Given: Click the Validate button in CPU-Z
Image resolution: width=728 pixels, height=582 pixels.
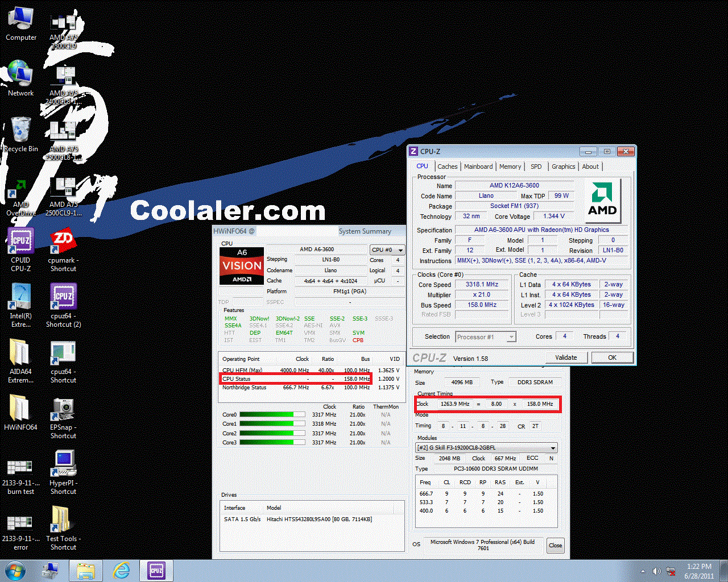Looking at the screenshot, I should [566, 357].
